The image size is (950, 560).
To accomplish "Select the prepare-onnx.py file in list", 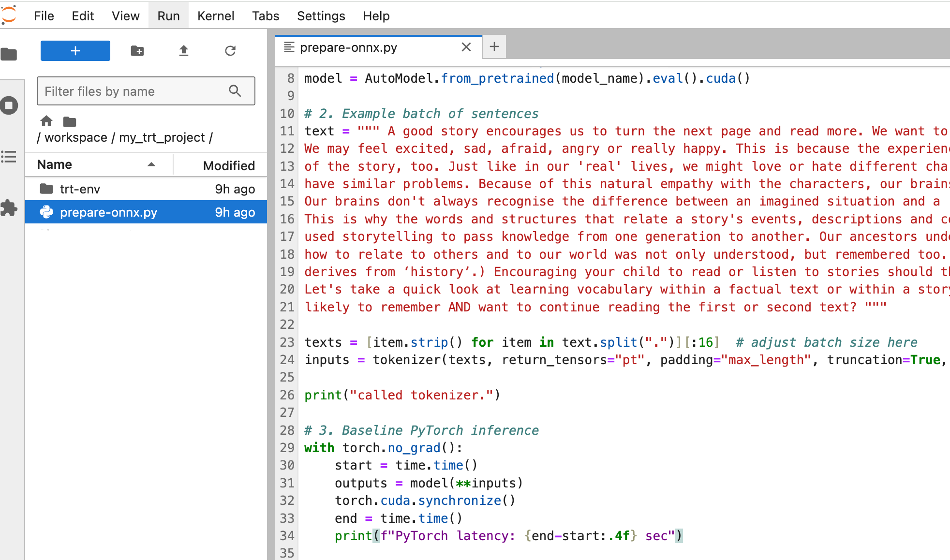I will point(108,212).
